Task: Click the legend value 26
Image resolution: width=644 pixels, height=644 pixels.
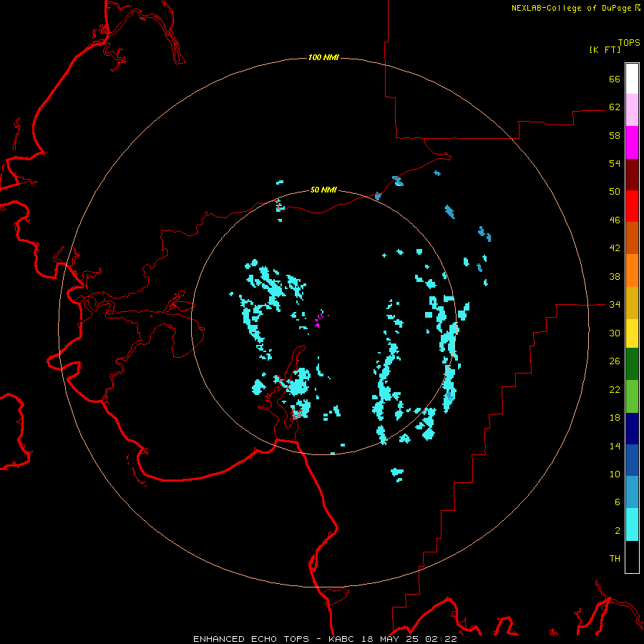Action: pos(615,361)
